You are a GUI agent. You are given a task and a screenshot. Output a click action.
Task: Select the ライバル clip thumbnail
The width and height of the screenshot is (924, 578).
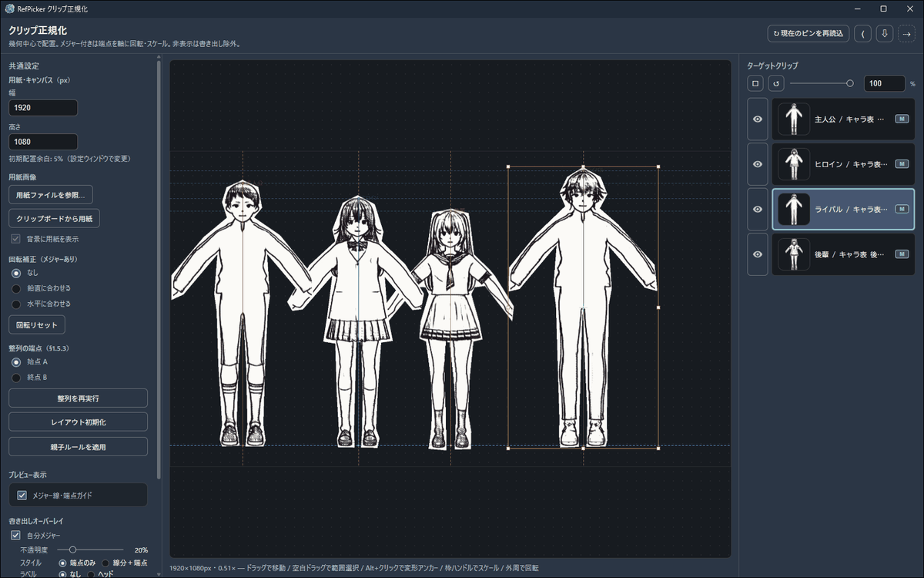[793, 209]
